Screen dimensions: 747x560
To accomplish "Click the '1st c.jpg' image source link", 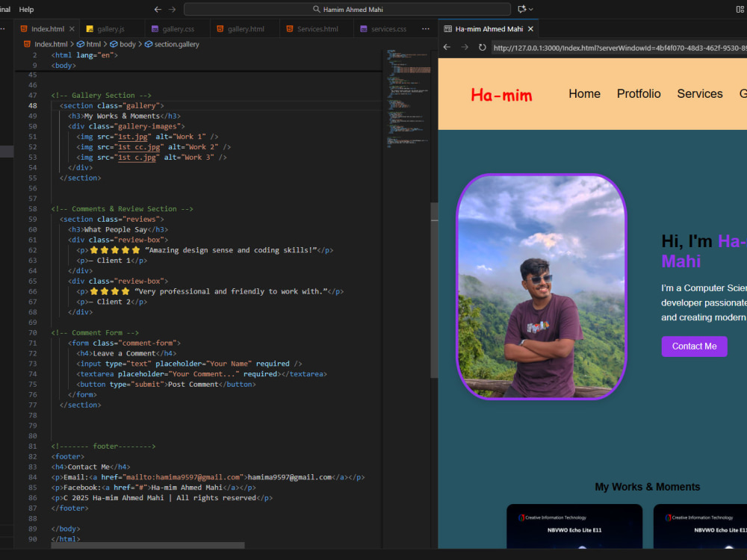I will click(137, 158).
